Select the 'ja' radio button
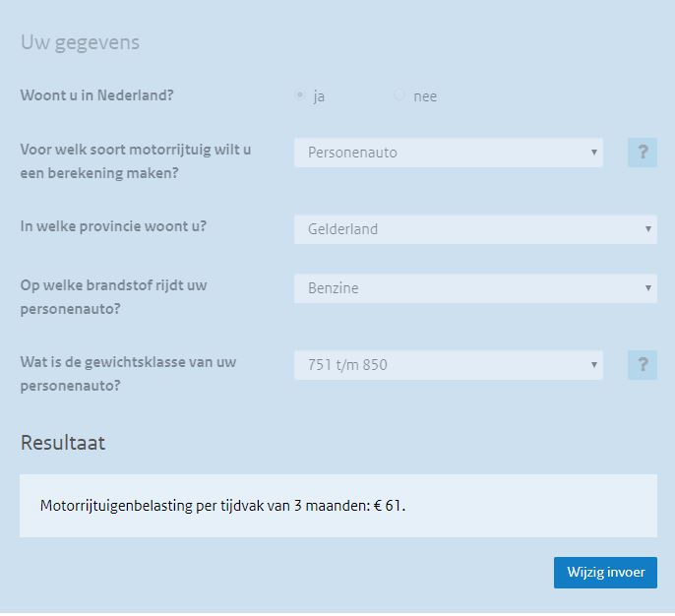The image size is (675, 616). click(300, 95)
